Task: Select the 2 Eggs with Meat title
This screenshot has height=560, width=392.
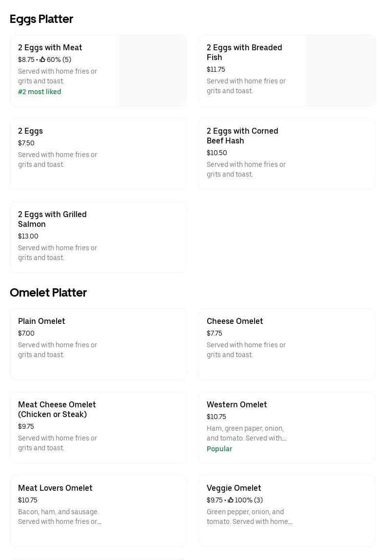Action: click(x=50, y=47)
